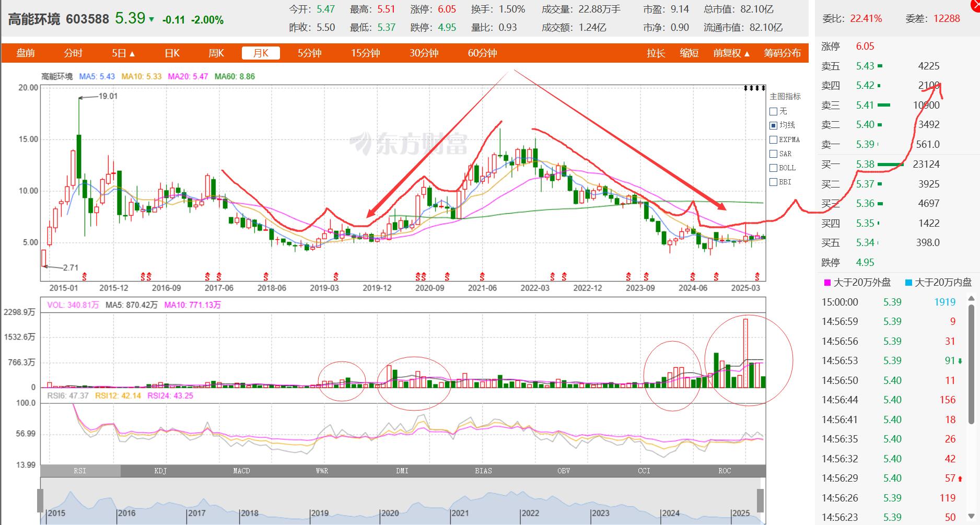
Task: Click the 涨停 6.05 value in the order book
Action: pos(865,46)
